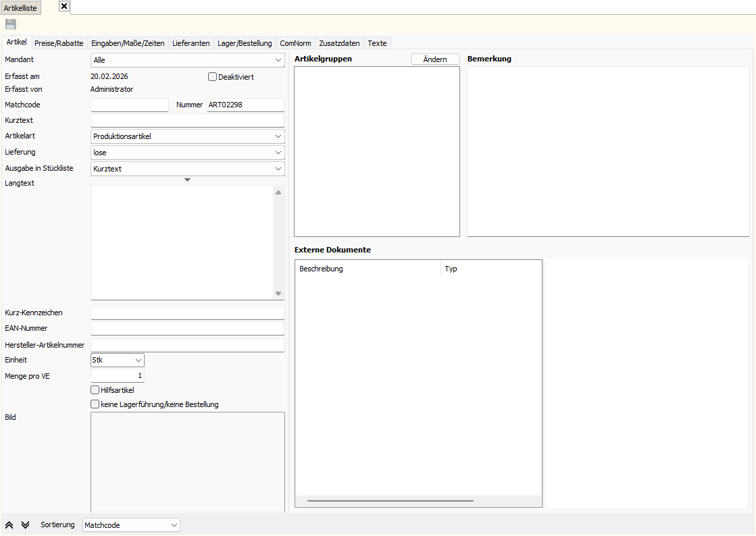Jump to previous record double-up arrow
The image size is (756, 536).
[x=10, y=525]
